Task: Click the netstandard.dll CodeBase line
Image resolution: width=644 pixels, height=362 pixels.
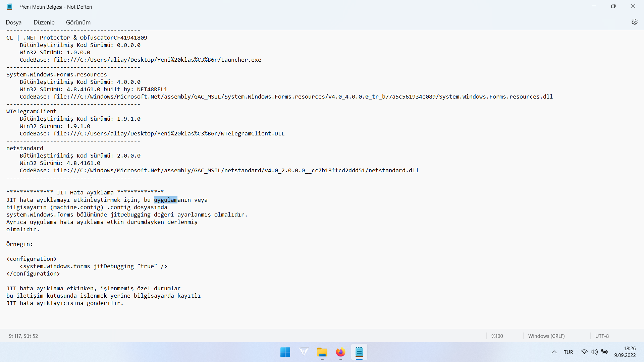Action: click(x=219, y=170)
